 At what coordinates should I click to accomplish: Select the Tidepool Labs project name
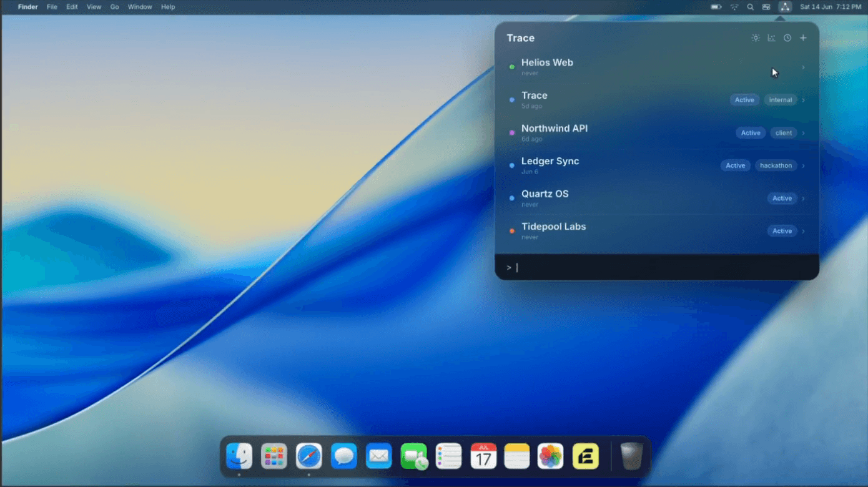coord(554,227)
